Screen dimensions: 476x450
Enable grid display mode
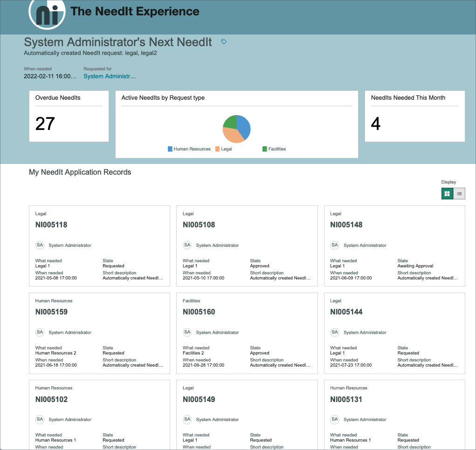tap(447, 193)
